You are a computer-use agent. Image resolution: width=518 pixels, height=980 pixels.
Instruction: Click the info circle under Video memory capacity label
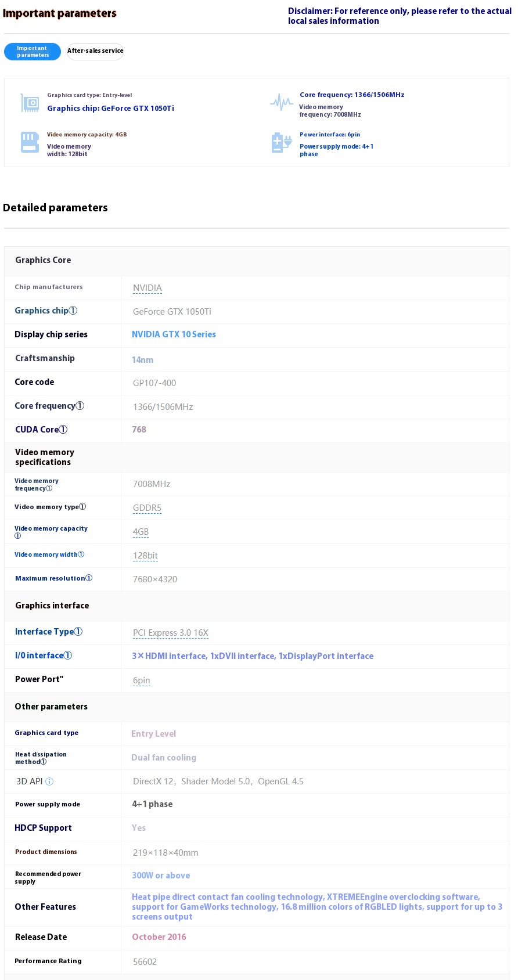pyautogui.click(x=17, y=536)
